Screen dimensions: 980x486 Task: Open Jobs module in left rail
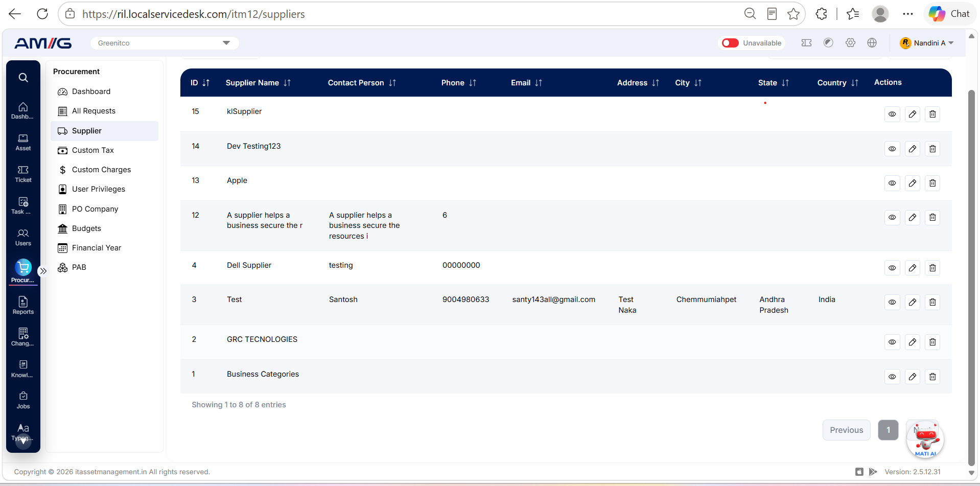coord(23,401)
